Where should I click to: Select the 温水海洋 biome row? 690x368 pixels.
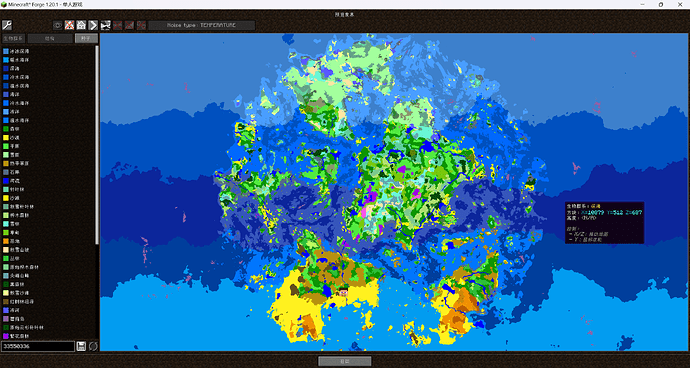(x=48, y=120)
